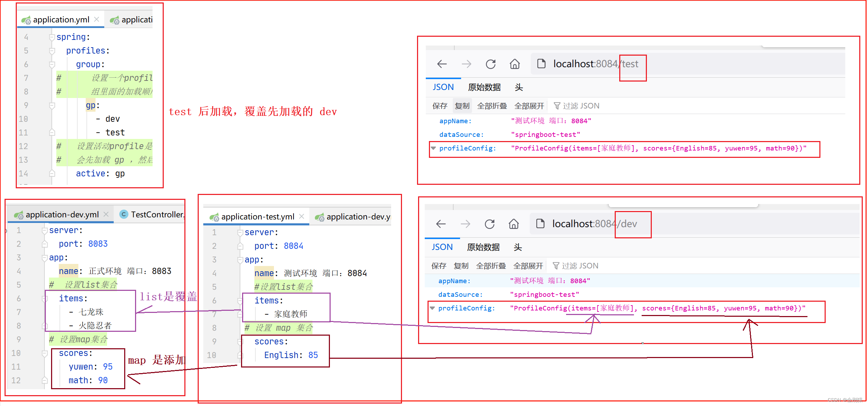868x406 pixels.
Task: Click 'yuwen: 95' in application-dev.yml
Action: pos(91,367)
